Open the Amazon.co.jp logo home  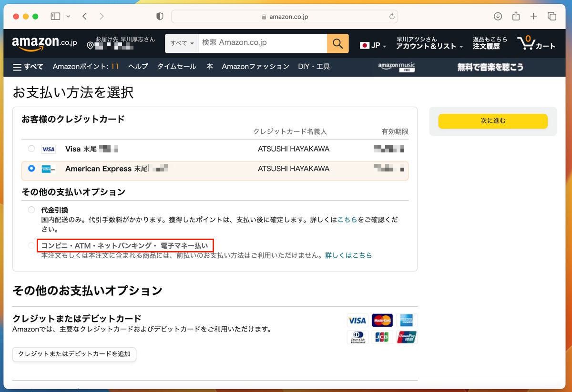(44, 43)
